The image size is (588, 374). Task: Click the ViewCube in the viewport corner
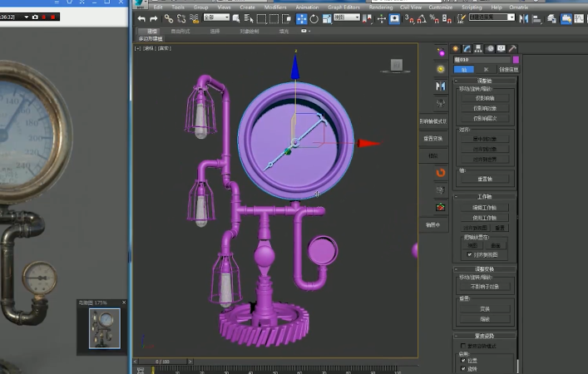click(397, 65)
